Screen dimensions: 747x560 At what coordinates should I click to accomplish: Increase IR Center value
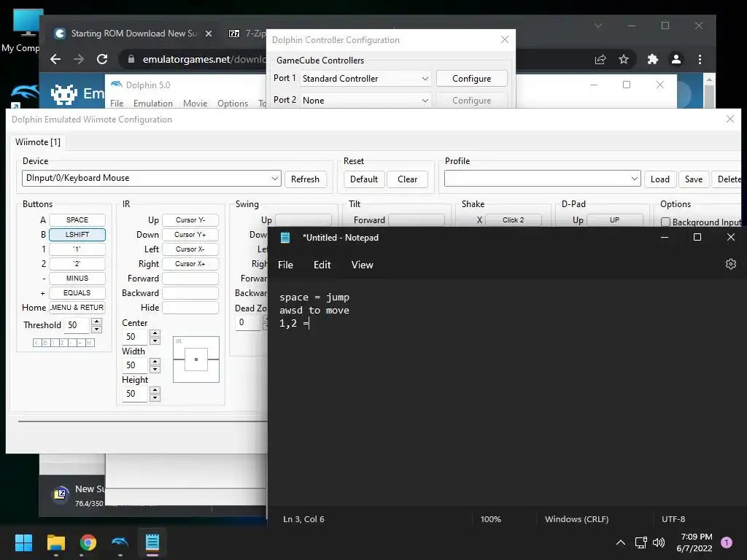(x=155, y=332)
